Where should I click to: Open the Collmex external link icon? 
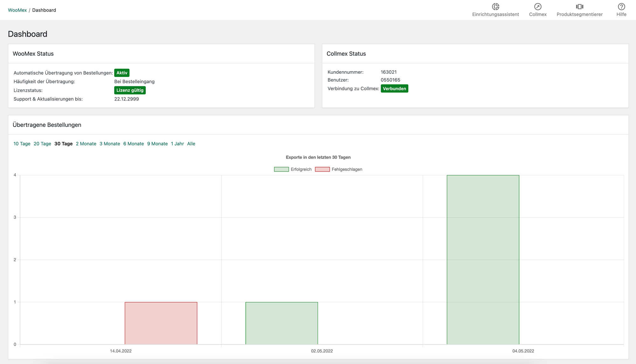538,7
